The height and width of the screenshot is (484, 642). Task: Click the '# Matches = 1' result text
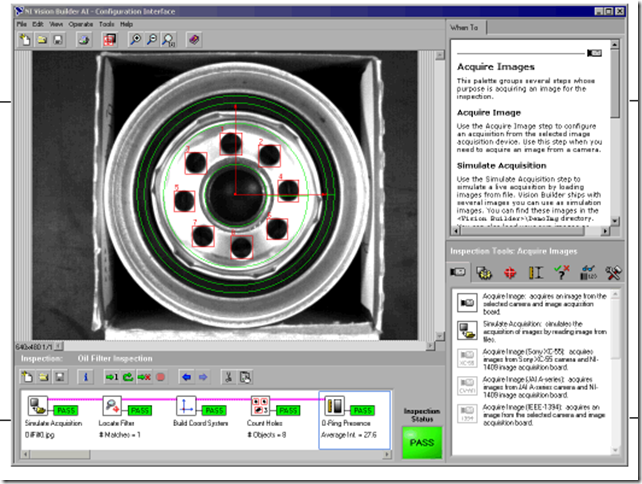click(x=120, y=435)
